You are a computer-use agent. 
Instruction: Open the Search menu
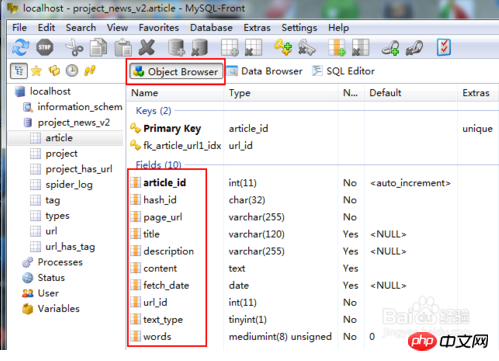[x=81, y=28]
